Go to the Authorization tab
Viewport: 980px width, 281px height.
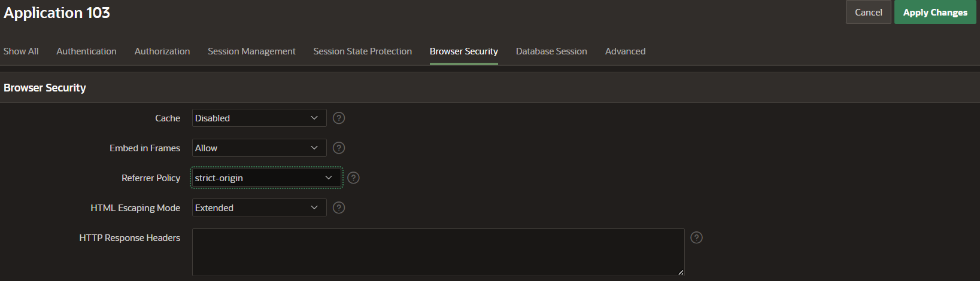click(x=162, y=51)
